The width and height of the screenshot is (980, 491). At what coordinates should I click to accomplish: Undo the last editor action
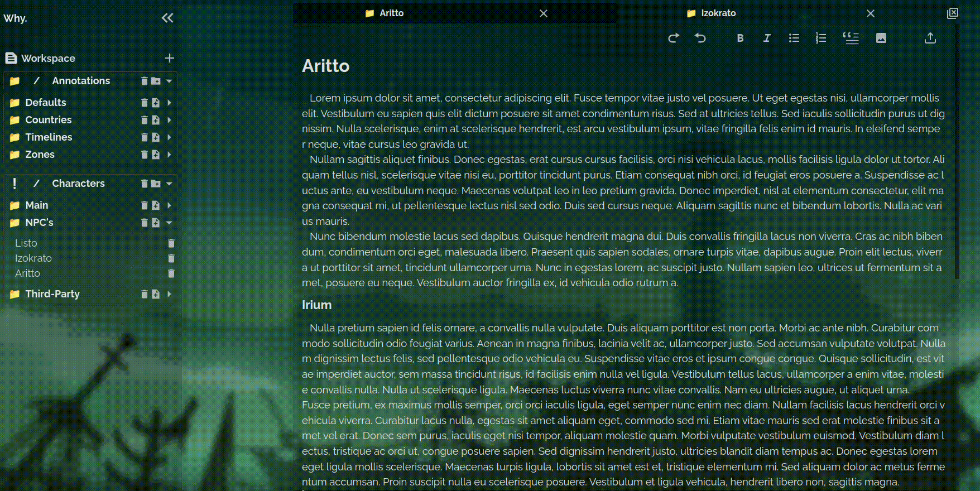pos(700,38)
